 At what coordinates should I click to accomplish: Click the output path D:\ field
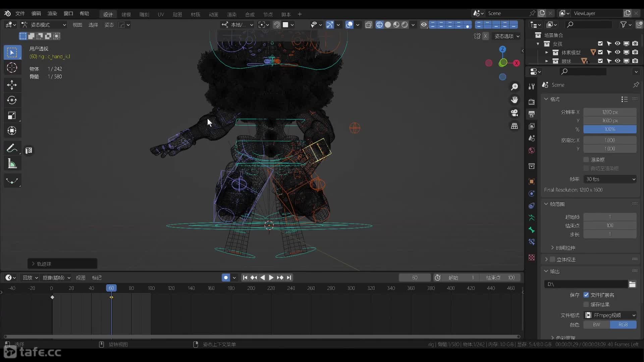(x=586, y=284)
